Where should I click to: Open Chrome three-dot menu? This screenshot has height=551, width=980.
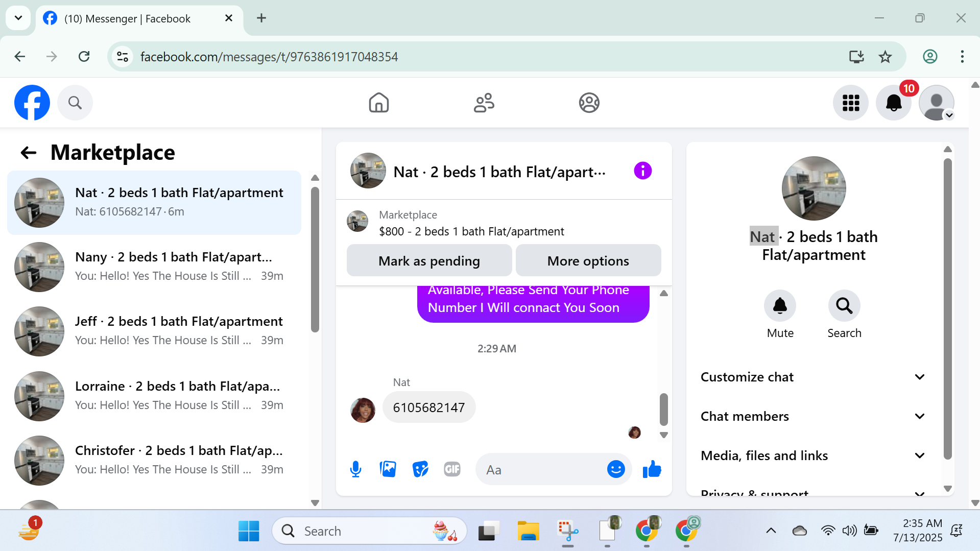click(x=962, y=57)
